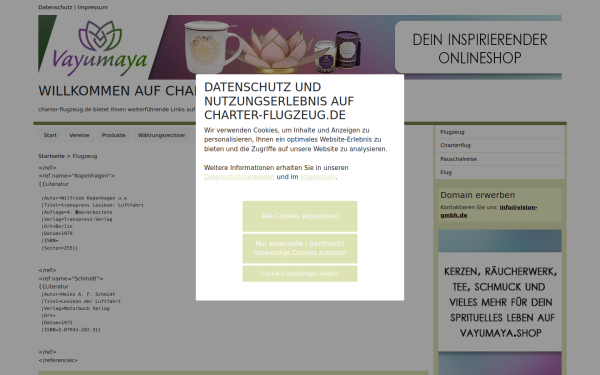This screenshot has height=375, width=600.
Task: Open Flug in the sidebar
Action: pyautogui.click(x=500, y=173)
